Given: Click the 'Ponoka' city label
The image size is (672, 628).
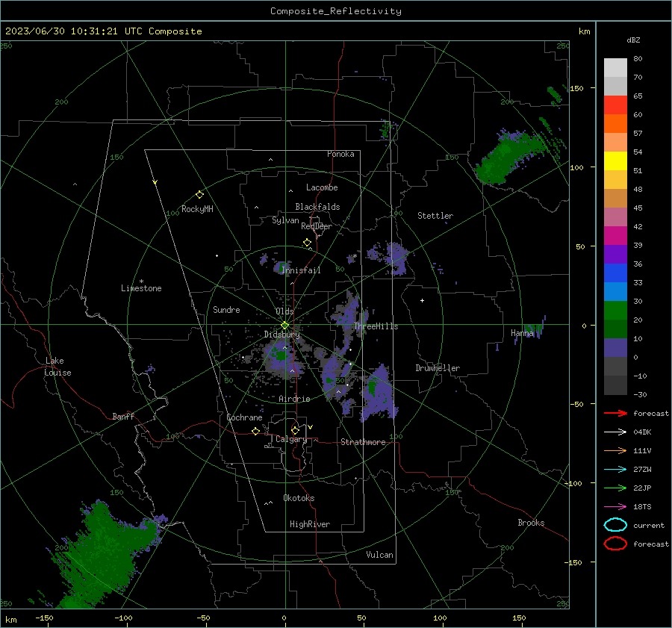Looking at the screenshot, I should (x=340, y=154).
